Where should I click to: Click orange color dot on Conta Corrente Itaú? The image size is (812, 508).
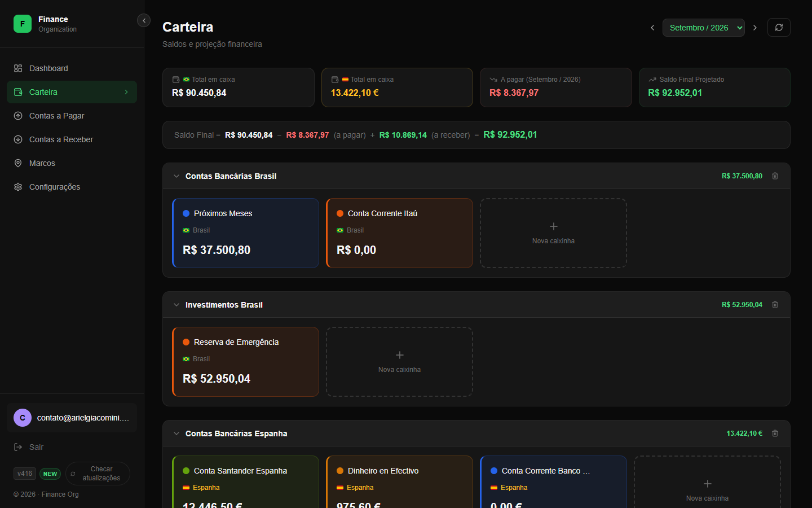coord(340,213)
